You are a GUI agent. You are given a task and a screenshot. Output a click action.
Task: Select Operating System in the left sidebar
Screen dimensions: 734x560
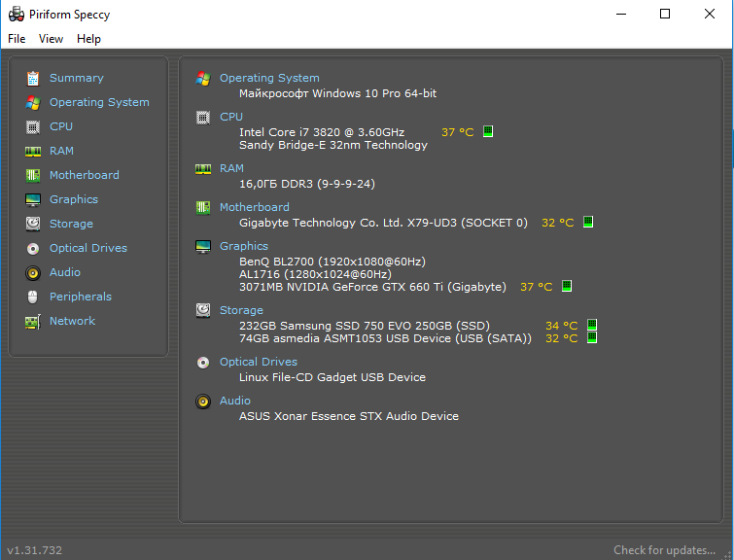(99, 102)
